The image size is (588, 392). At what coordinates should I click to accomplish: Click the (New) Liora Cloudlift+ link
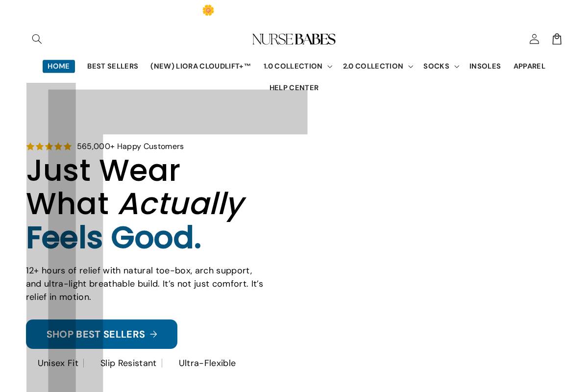click(200, 66)
